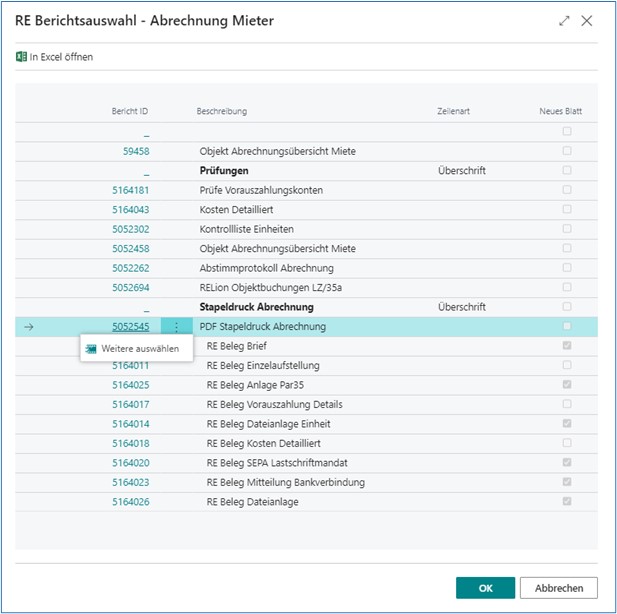The image size is (617, 614).
Task: Open the In Excel öffnen action
Action: (x=61, y=57)
